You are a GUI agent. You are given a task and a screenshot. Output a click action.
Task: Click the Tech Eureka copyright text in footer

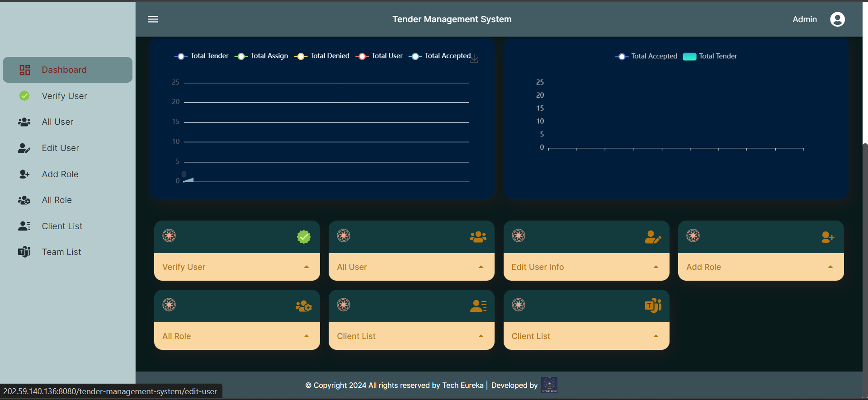click(394, 386)
